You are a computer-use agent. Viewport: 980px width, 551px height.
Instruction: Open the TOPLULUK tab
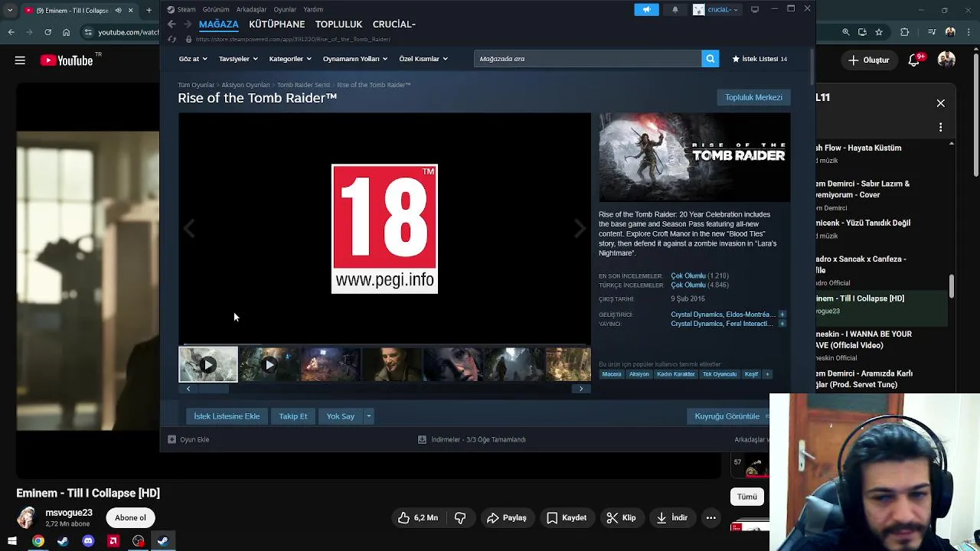pyautogui.click(x=338, y=24)
